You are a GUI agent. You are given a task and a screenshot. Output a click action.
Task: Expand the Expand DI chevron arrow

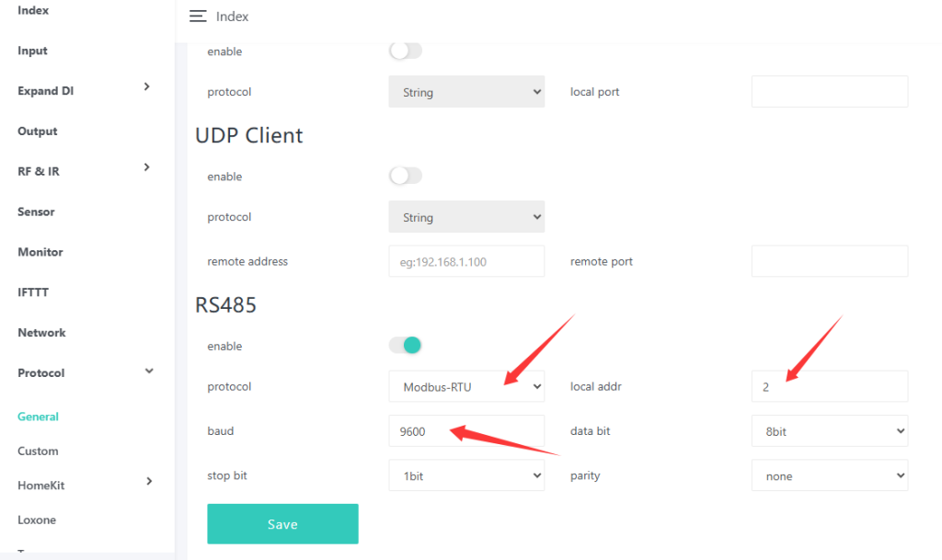[x=146, y=87]
